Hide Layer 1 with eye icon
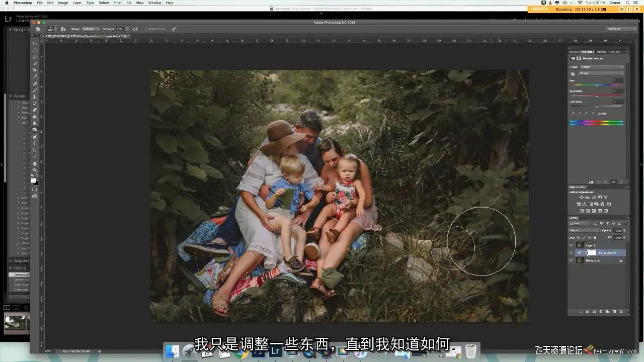Image resolution: width=644 pixels, height=362 pixels. click(572, 245)
